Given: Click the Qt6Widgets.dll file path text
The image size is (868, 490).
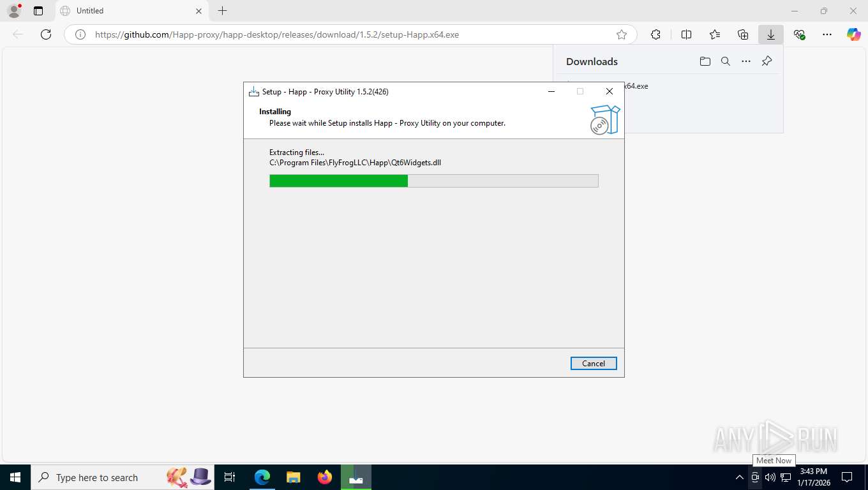Looking at the screenshot, I should coord(355,162).
